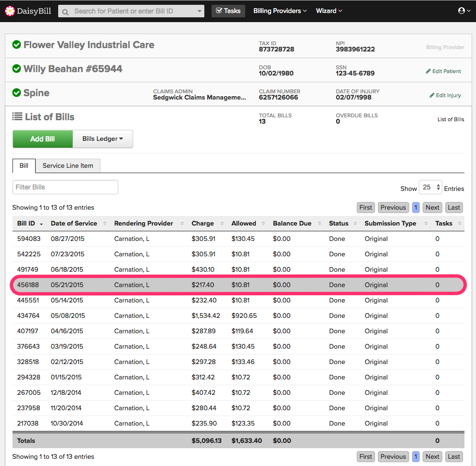Click the Edit Injury link
Screen dimensions: 476x466
click(x=445, y=95)
